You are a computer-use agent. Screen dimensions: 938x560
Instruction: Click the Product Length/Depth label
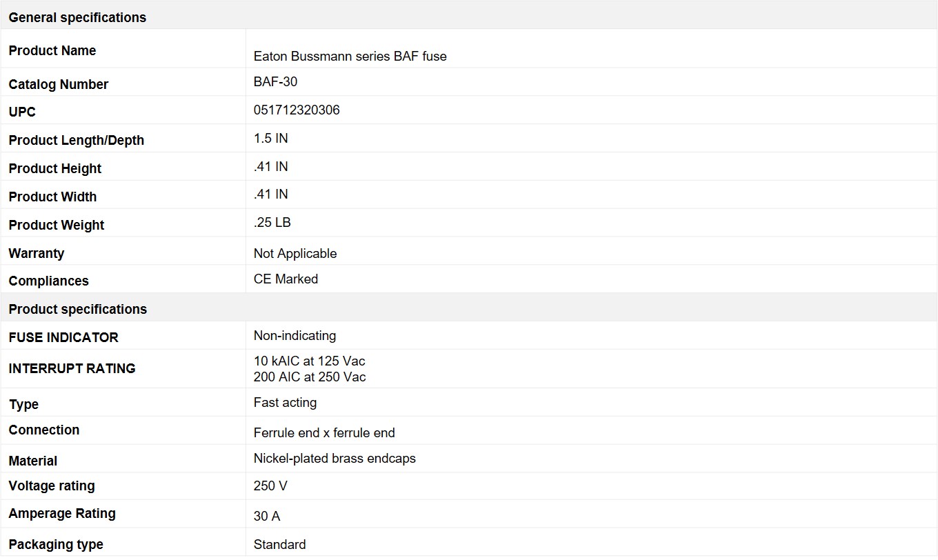pos(76,140)
